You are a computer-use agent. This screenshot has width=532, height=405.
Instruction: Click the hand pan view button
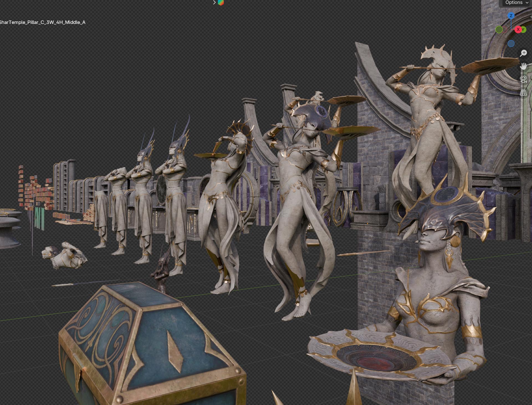pos(523,66)
